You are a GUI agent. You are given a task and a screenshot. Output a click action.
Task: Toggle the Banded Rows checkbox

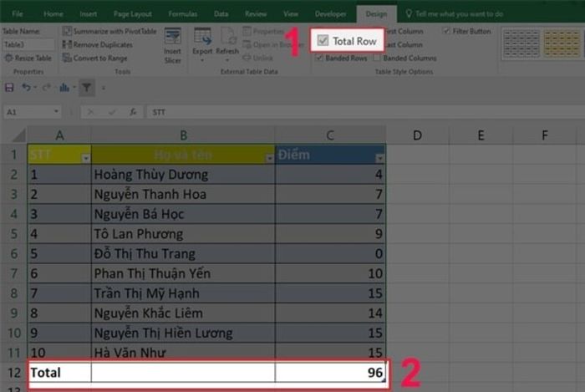click(319, 58)
